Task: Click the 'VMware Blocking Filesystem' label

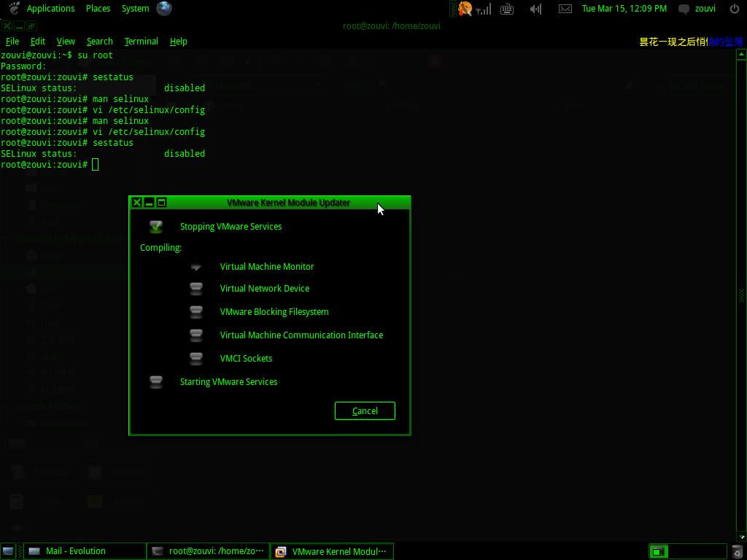Action: [274, 312]
